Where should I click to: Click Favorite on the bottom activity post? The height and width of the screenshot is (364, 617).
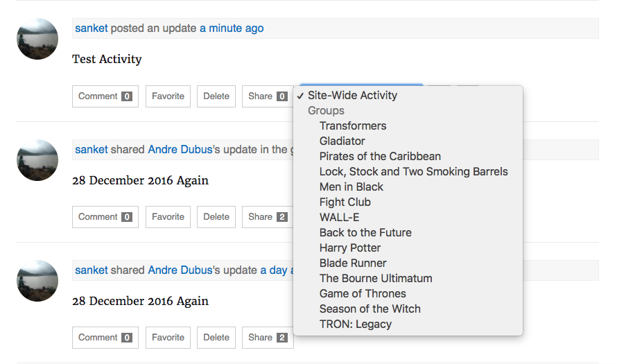click(168, 338)
